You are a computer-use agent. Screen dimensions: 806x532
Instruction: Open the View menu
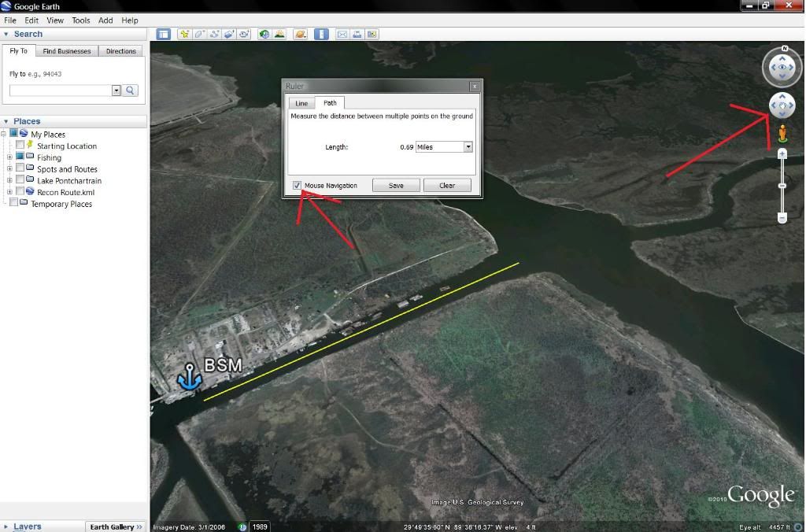[55, 20]
